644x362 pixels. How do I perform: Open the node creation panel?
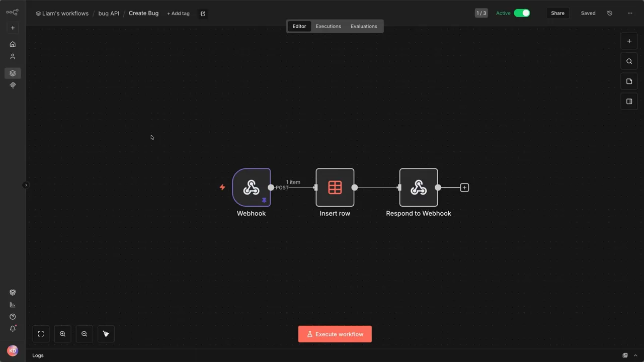[629, 41]
